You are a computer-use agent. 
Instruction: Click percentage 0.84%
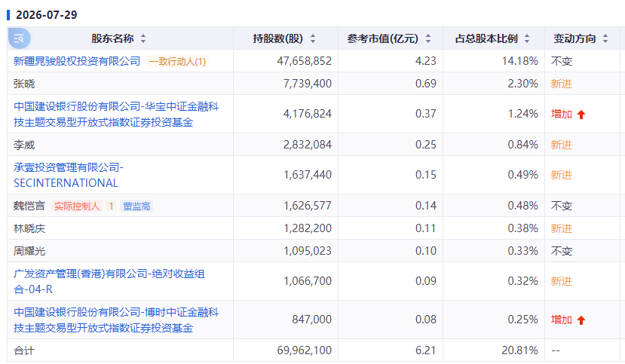click(x=522, y=145)
